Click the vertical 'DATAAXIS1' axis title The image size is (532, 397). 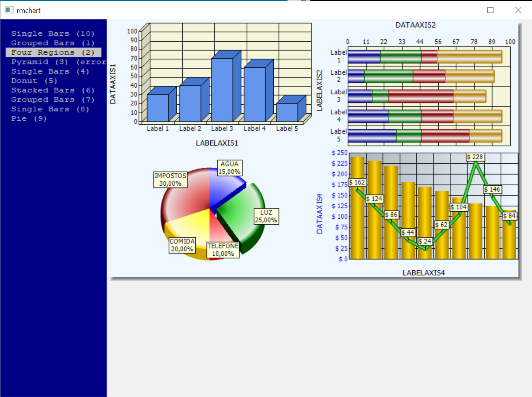click(113, 84)
